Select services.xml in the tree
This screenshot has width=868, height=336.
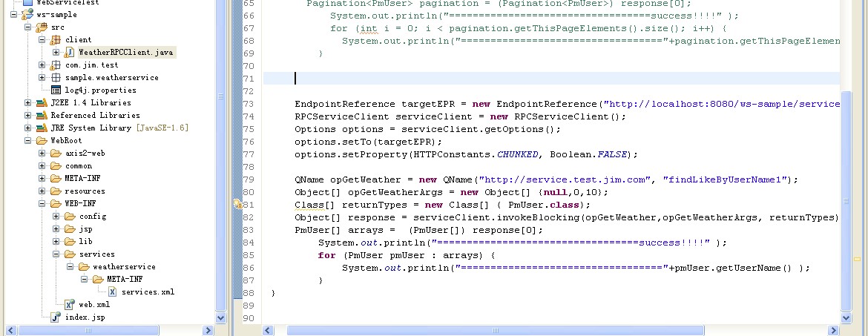pyautogui.click(x=148, y=291)
